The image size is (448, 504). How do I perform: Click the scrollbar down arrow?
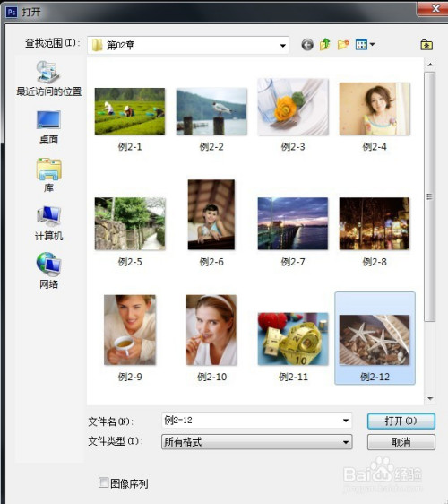pos(430,399)
